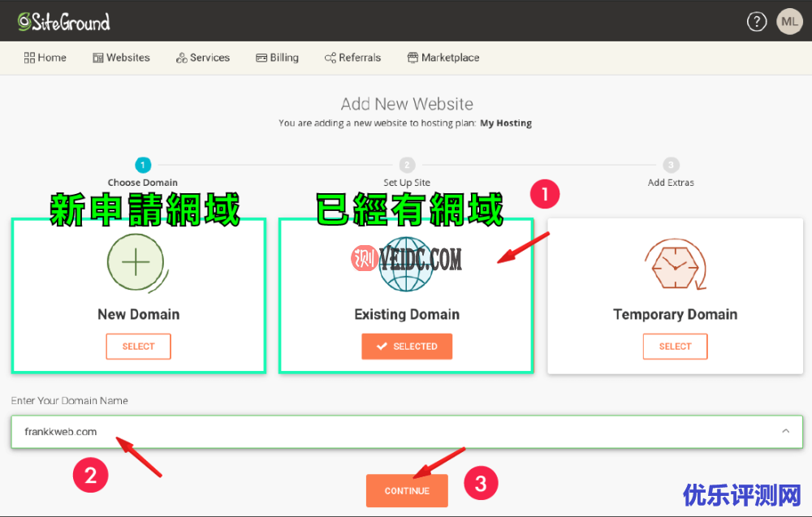This screenshot has height=517, width=812.
Task: Select the Temporary Domain option button
Action: click(x=676, y=347)
